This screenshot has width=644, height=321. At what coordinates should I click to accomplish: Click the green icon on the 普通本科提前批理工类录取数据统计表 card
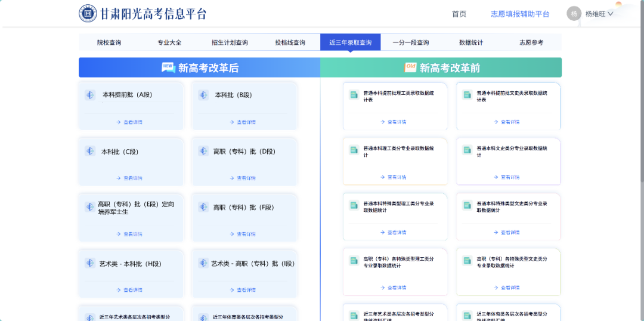point(354,95)
